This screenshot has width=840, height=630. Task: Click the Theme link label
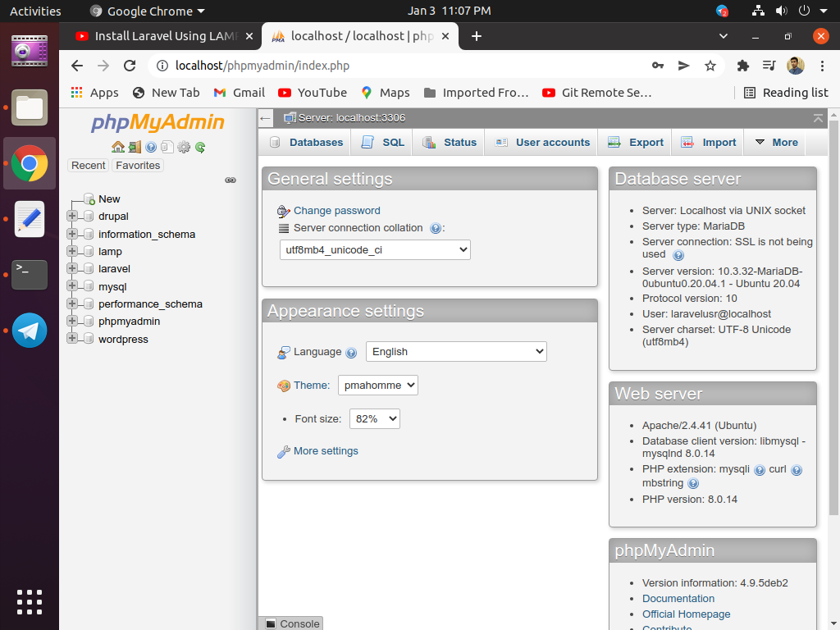point(311,386)
